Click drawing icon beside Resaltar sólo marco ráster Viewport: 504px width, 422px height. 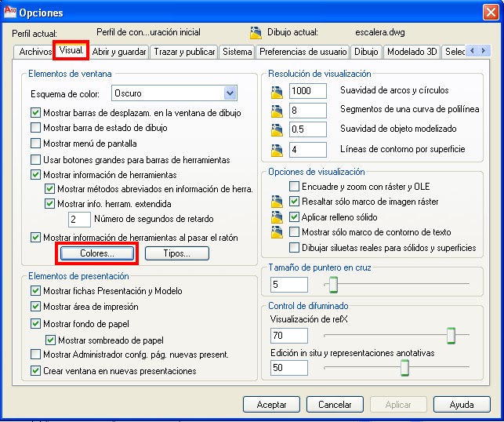click(x=277, y=201)
